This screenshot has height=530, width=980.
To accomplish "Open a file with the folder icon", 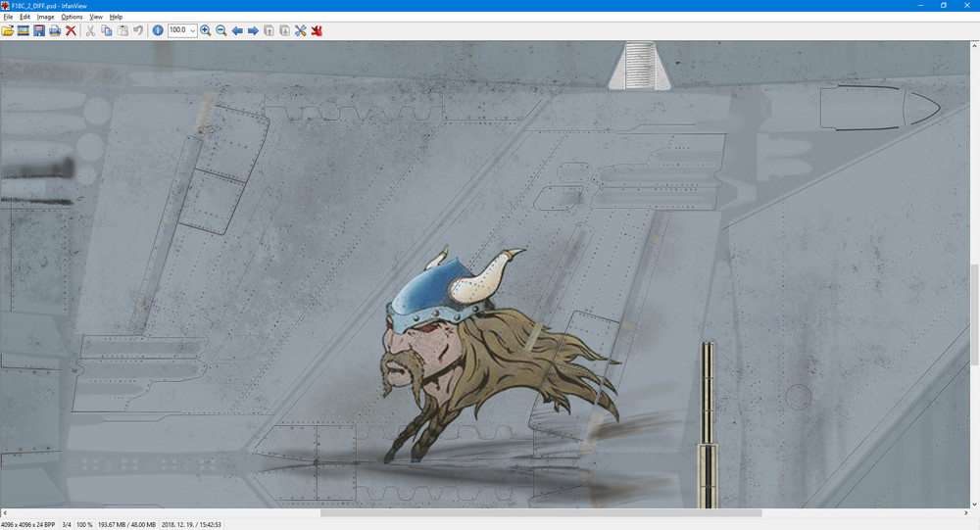I will click(x=8, y=30).
